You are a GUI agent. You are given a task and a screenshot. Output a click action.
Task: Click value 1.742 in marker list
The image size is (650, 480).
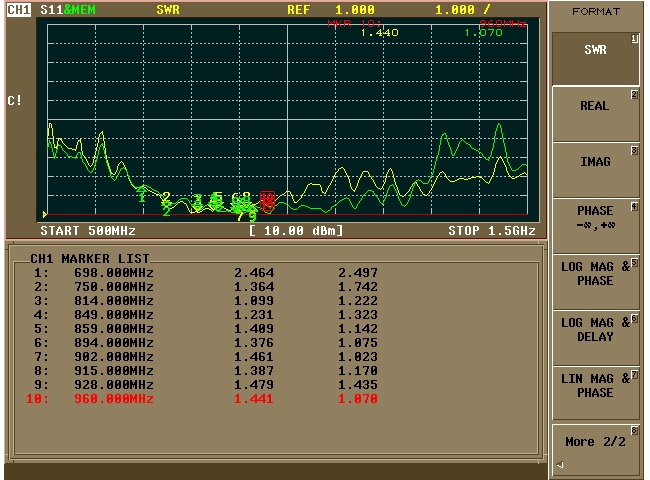coord(358,287)
